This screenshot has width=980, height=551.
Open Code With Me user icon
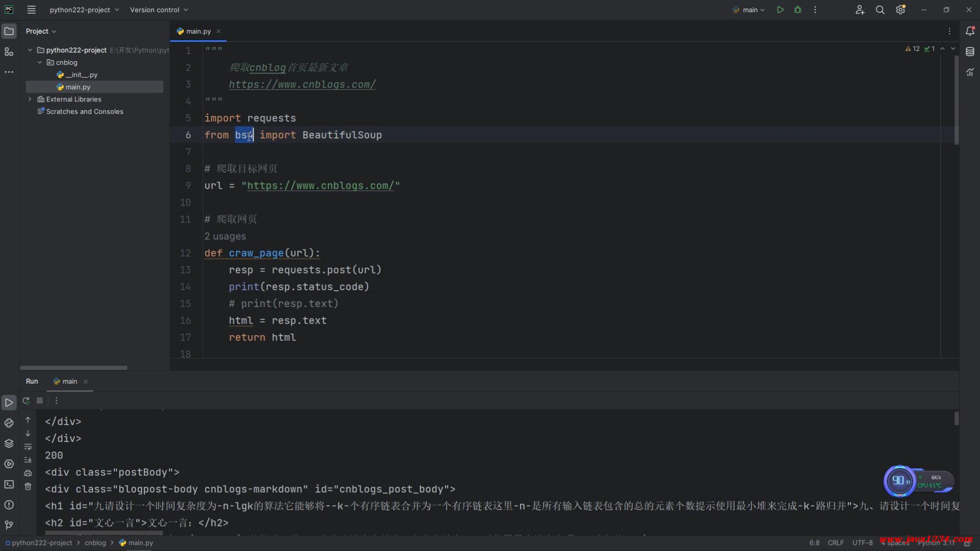click(860, 10)
